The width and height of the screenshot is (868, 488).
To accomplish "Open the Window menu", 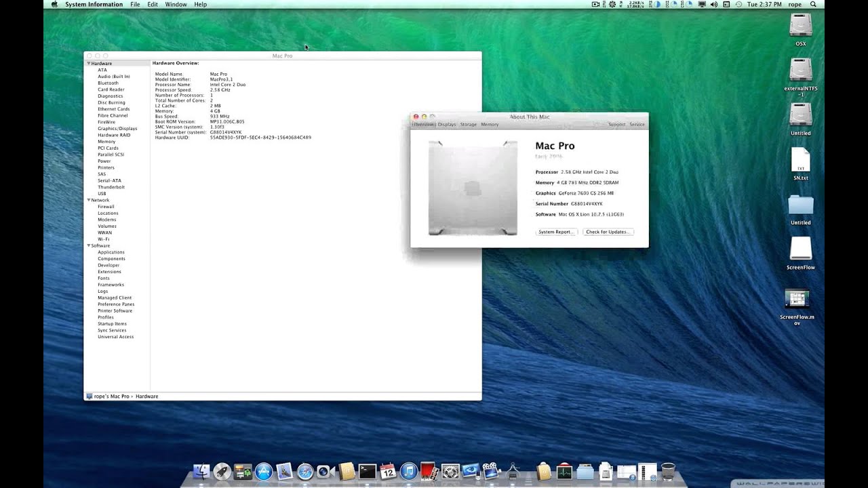I will click(x=176, y=4).
